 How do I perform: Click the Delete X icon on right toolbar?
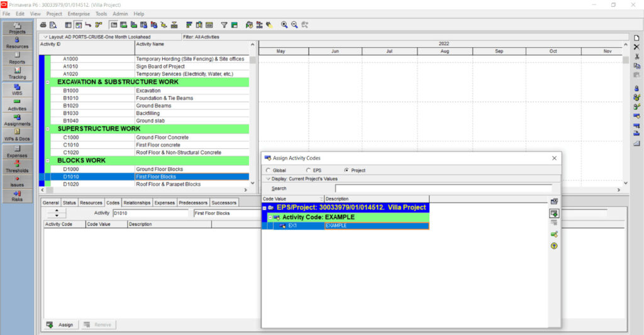pyautogui.click(x=636, y=47)
